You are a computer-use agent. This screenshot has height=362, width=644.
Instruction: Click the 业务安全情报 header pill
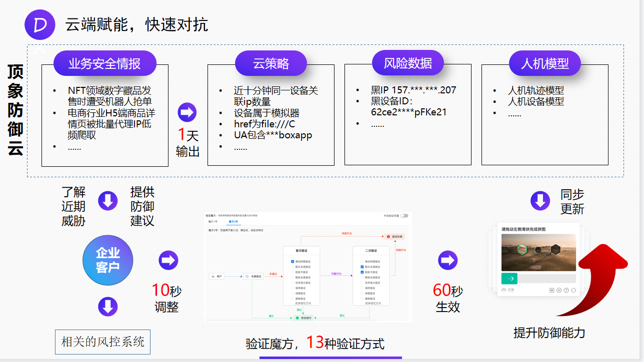tap(105, 63)
